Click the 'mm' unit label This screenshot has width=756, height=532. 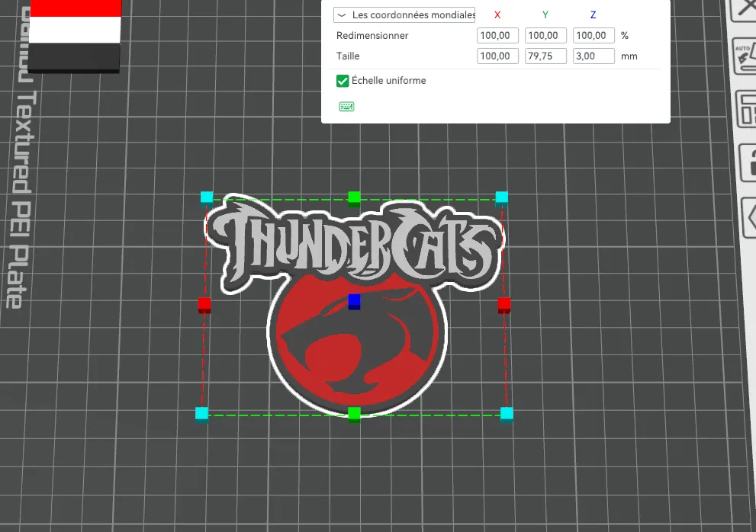[629, 56]
